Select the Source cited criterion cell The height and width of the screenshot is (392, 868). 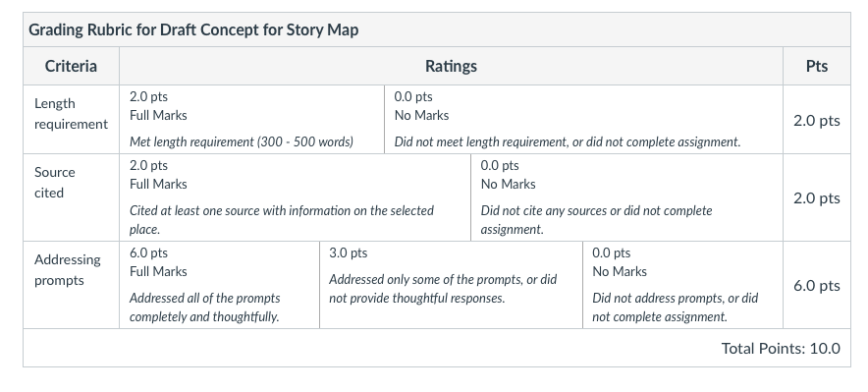(x=71, y=197)
